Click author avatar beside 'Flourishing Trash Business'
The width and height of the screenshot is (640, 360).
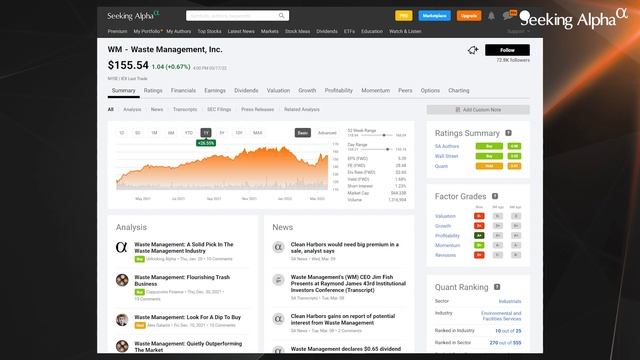point(122,280)
